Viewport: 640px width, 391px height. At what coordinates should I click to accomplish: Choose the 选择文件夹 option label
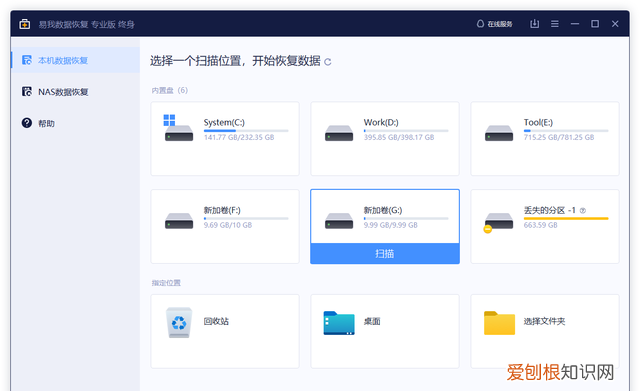[544, 321]
